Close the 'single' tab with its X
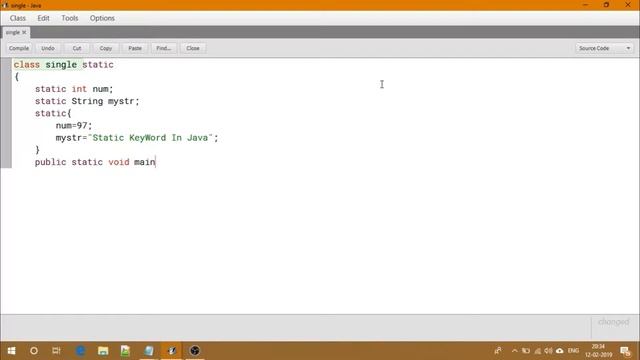640x360 pixels. click(24, 32)
